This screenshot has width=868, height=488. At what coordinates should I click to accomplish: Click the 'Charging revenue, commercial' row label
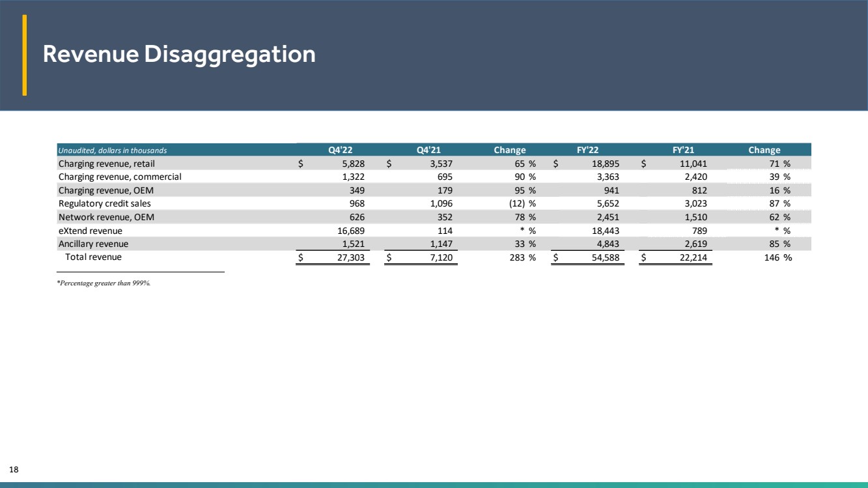click(120, 177)
